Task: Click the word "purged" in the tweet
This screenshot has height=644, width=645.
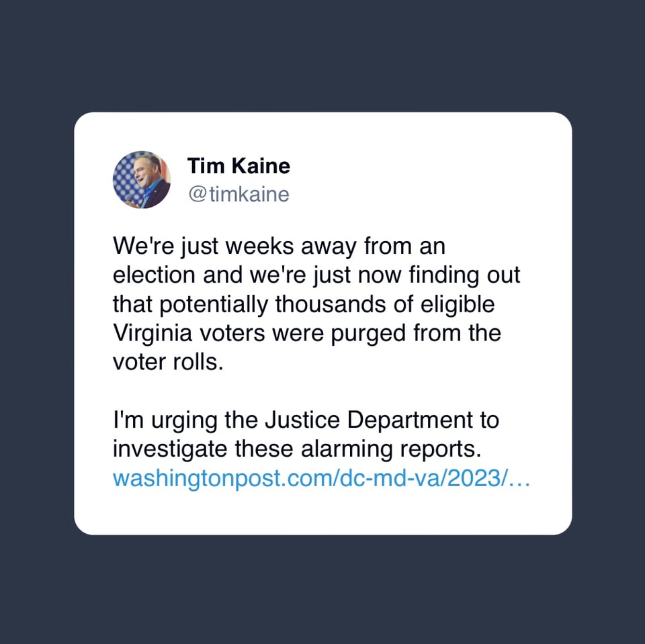Action: tap(364, 333)
